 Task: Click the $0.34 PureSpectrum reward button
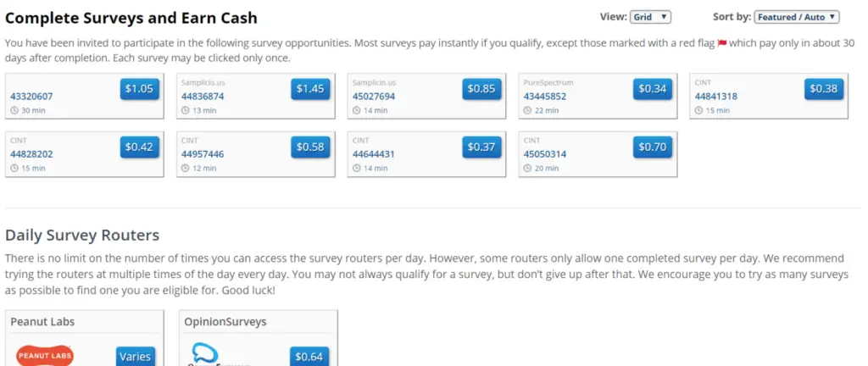pyautogui.click(x=653, y=89)
